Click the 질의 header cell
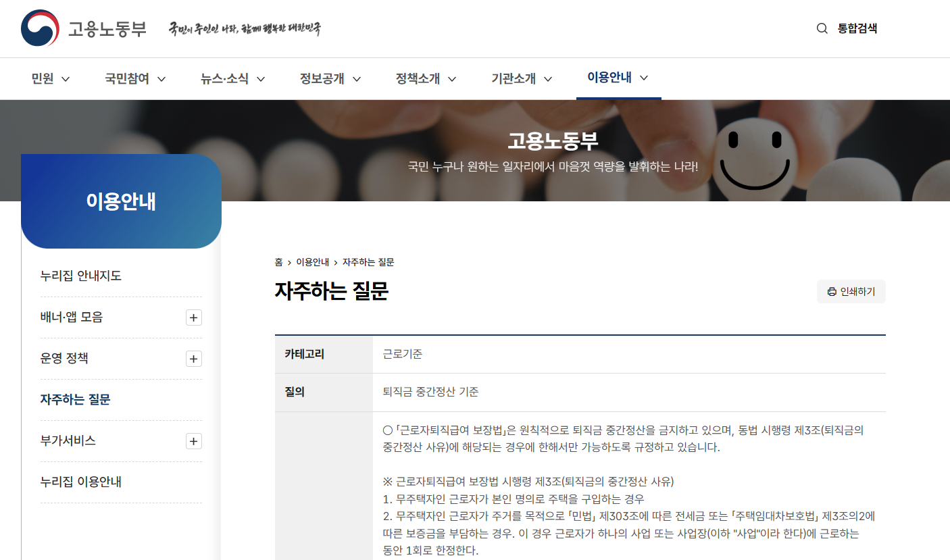This screenshot has width=950, height=560. click(x=324, y=392)
